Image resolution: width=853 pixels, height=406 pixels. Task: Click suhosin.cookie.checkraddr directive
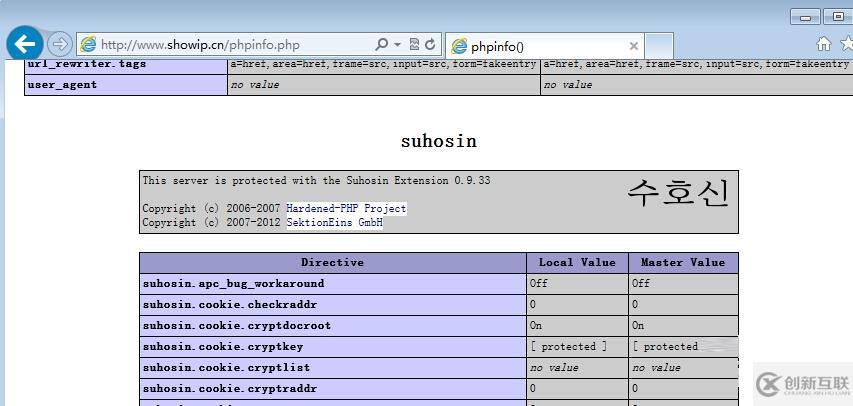pyautogui.click(x=333, y=305)
